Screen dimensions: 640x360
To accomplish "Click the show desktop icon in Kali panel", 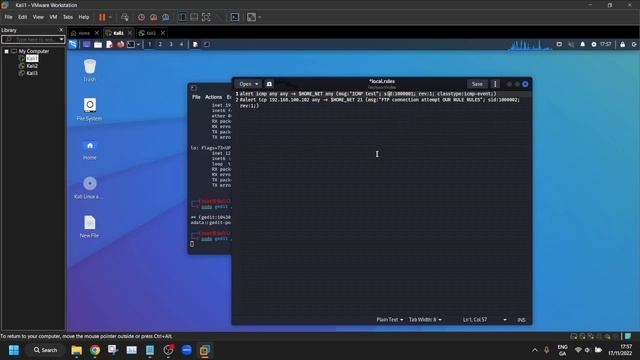I will (87, 44).
